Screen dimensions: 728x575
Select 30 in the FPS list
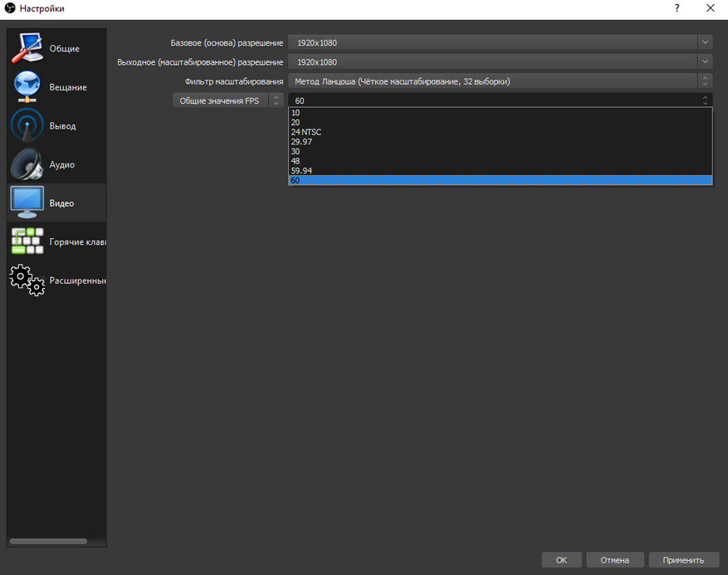tap(500, 151)
